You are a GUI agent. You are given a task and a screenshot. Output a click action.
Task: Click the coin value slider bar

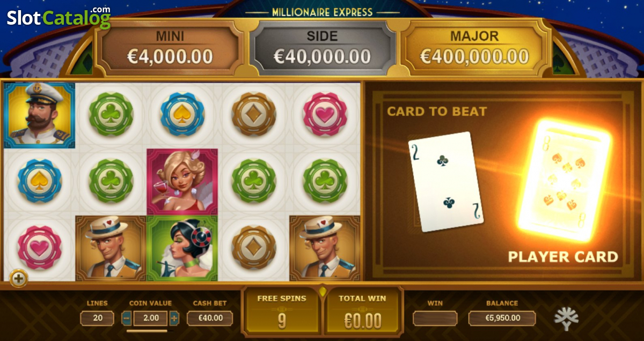point(147,331)
